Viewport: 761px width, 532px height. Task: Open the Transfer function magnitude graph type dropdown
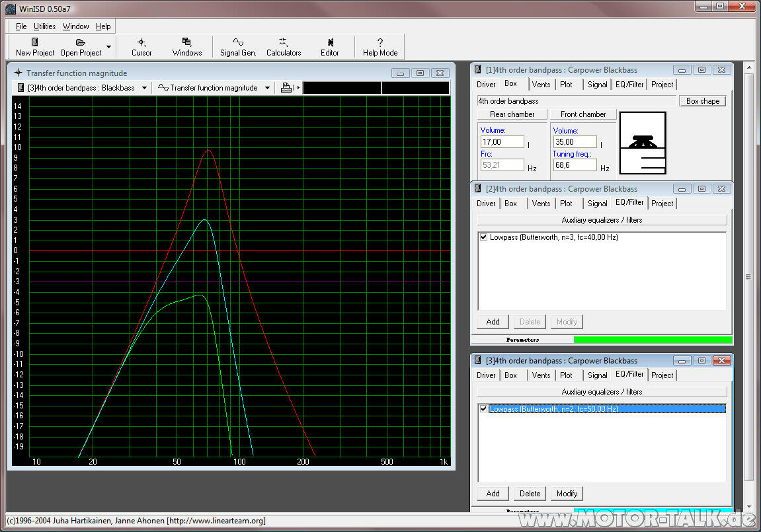[267, 88]
